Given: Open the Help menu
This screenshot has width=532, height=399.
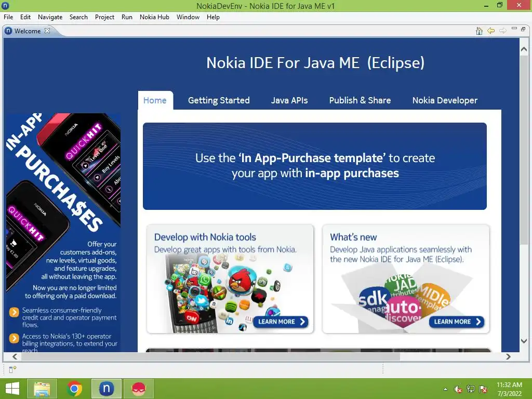Looking at the screenshot, I should [213, 17].
